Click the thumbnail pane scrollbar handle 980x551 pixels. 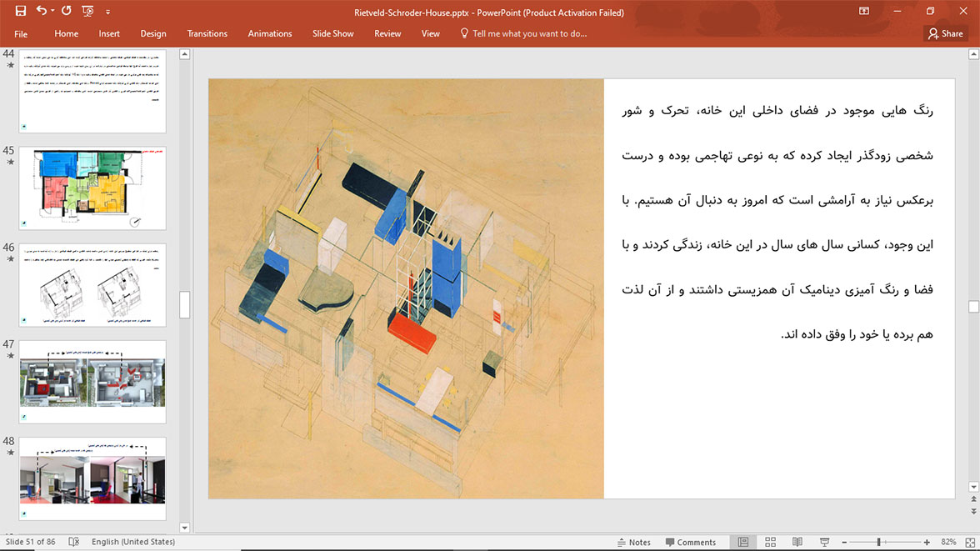coord(184,304)
